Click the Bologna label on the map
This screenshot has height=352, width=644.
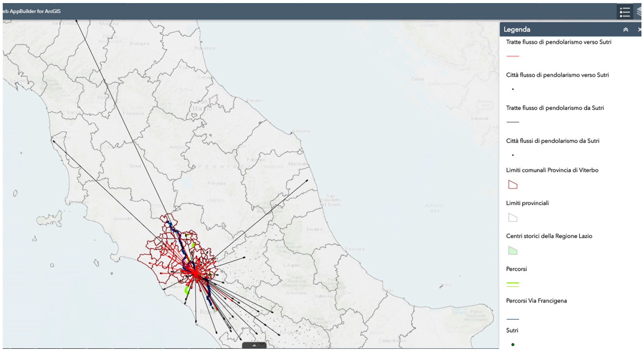139,44
